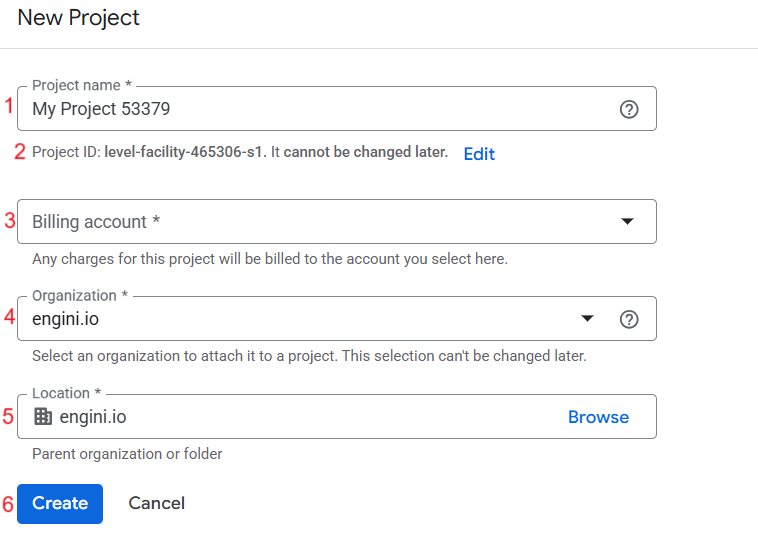
Task: Cancel the new project form
Action: (156, 503)
